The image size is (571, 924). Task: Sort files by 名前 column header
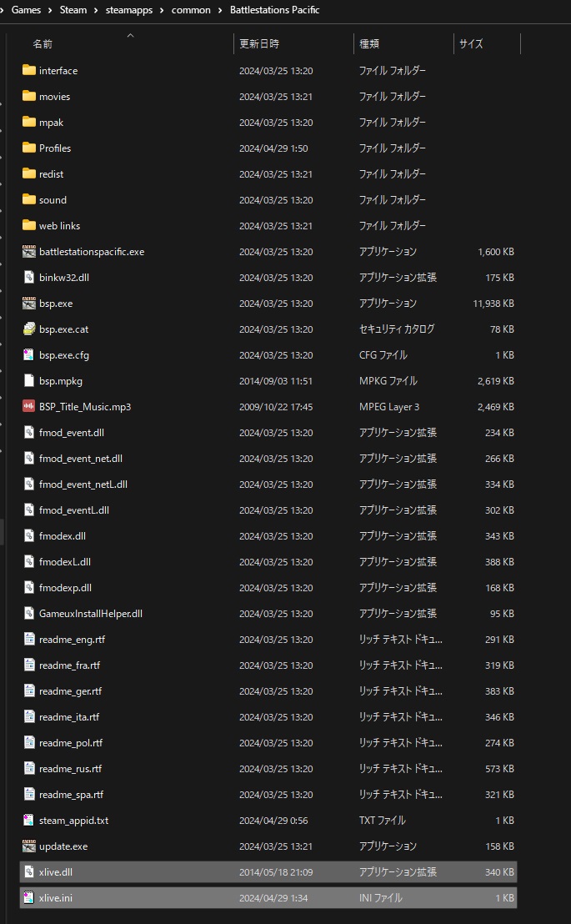[43, 44]
